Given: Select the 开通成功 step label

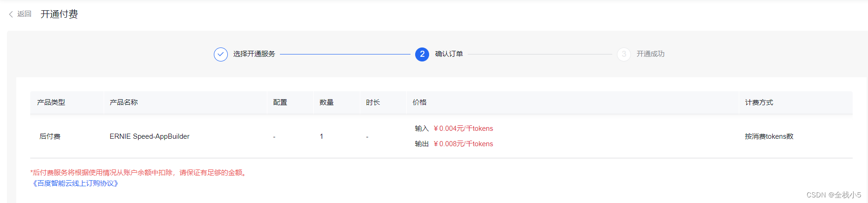Looking at the screenshot, I should [650, 54].
